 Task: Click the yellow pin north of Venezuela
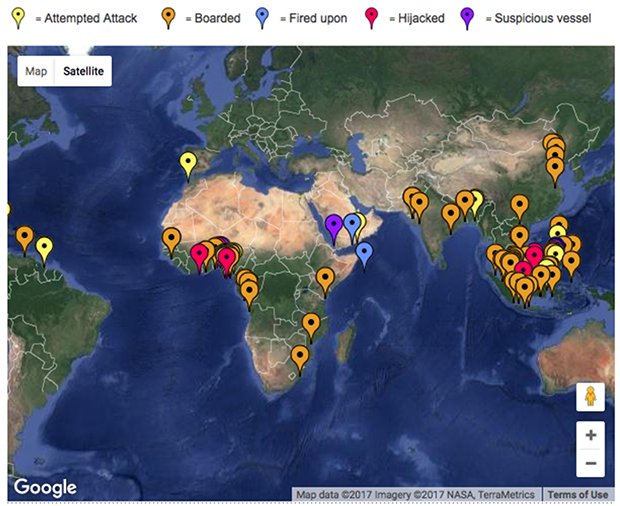44,251
